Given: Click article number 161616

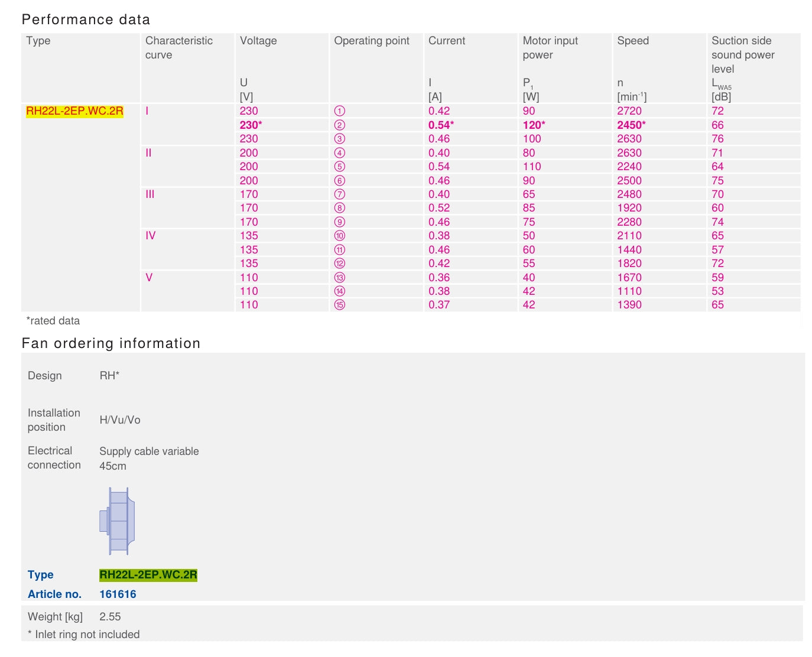Looking at the screenshot, I should 118,594.
